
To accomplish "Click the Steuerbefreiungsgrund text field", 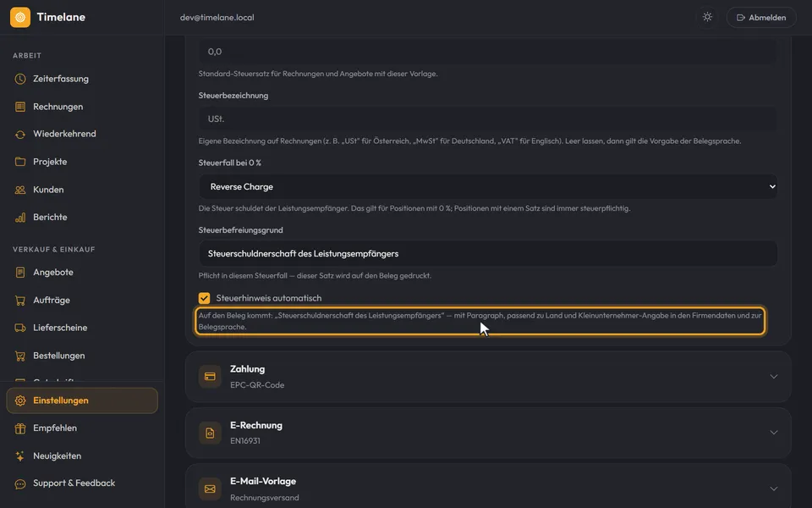I will 488,253.
